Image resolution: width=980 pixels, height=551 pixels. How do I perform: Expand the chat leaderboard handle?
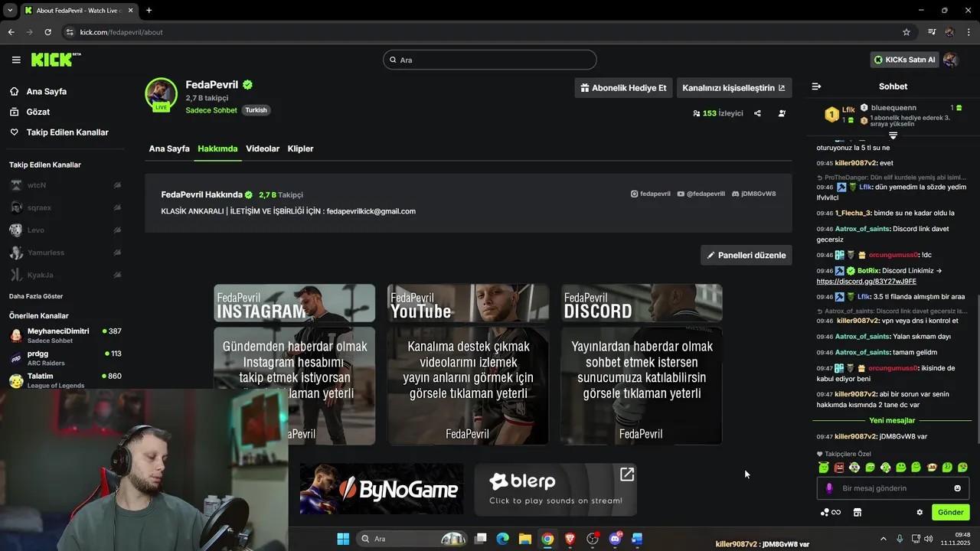click(893, 135)
